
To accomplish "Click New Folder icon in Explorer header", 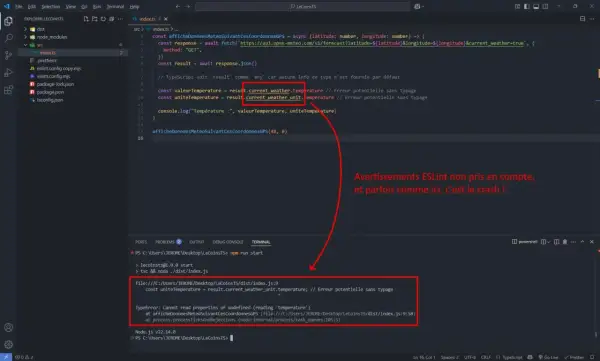I will coord(95,19).
